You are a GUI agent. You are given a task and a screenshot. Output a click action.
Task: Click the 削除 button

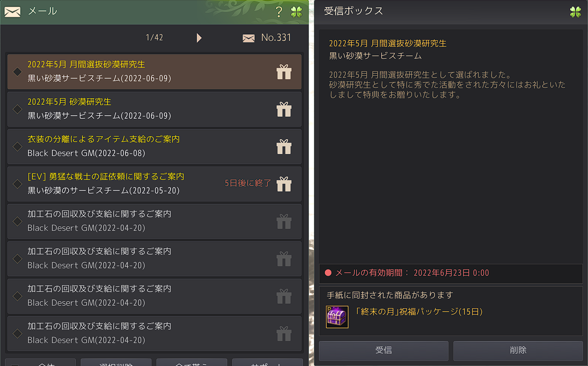click(518, 351)
